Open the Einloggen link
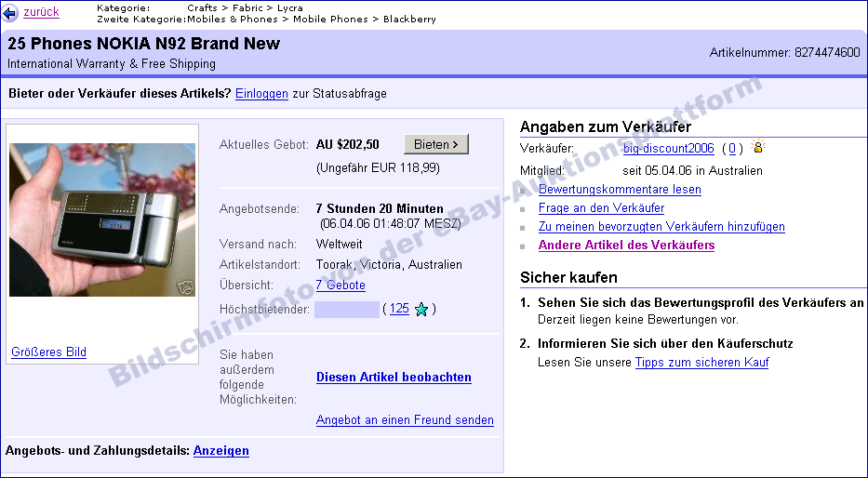This screenshot has height=478, width=868. 261,94
